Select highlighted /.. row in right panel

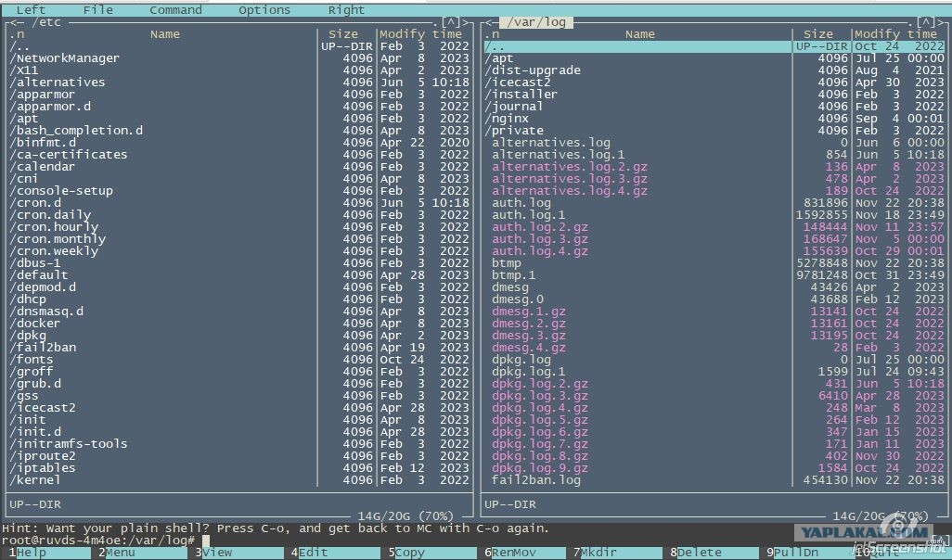pos(714,46)
